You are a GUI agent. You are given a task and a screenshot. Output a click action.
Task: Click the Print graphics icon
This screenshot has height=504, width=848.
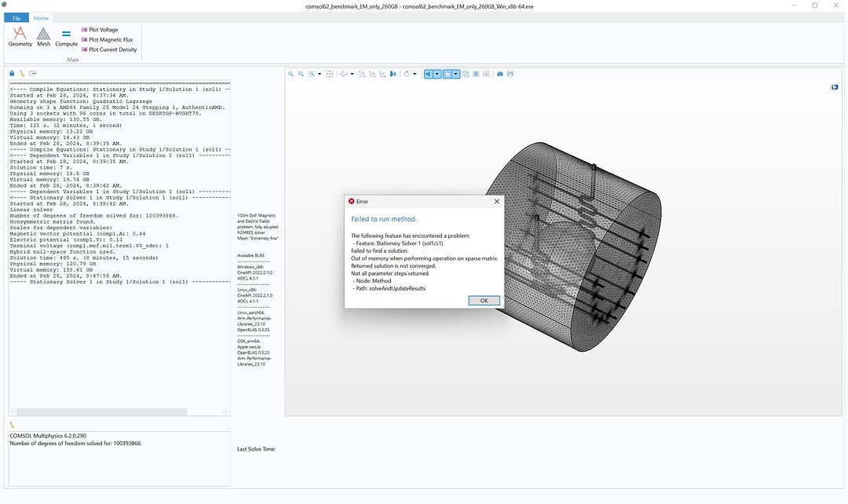click(x=510, y=73)
